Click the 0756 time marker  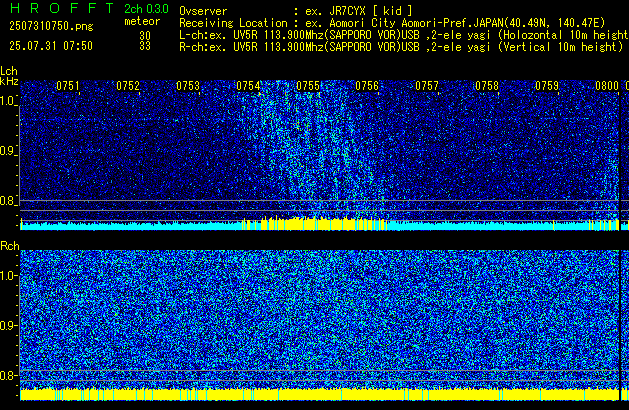coord(367,86)
